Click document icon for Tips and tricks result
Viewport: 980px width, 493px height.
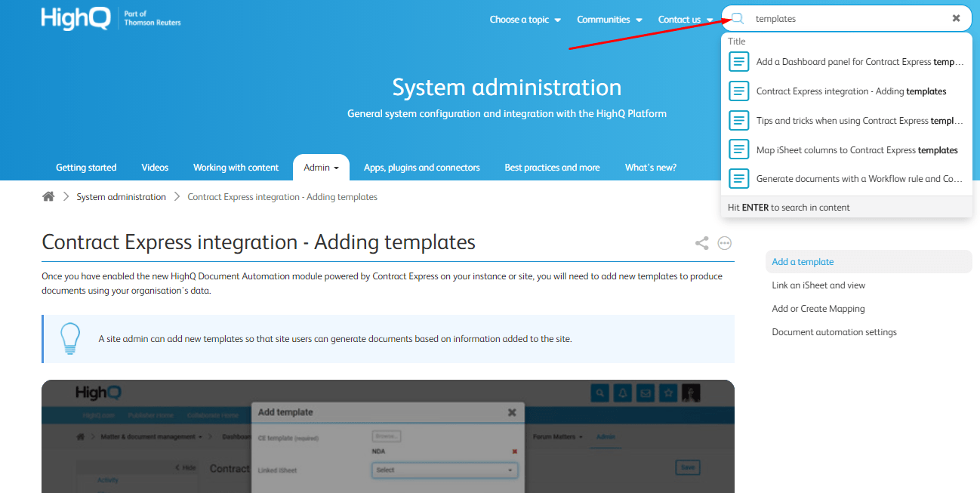coord(738,121)
